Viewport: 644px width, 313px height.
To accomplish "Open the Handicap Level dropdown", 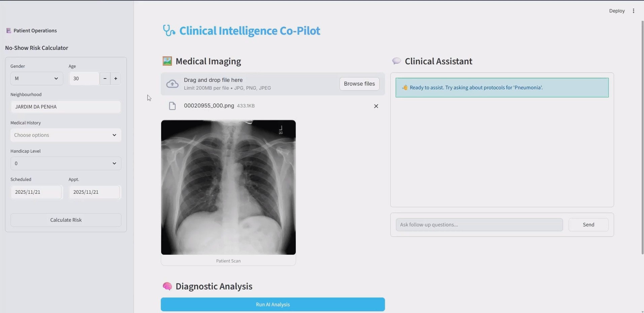I will [x=66, y=163].
